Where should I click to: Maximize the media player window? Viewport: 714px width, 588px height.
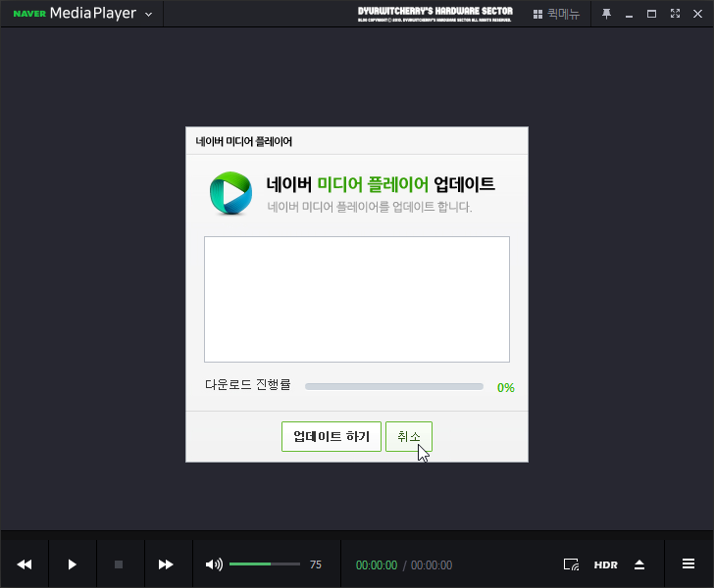pyautogui.click(x=651, y=14)
